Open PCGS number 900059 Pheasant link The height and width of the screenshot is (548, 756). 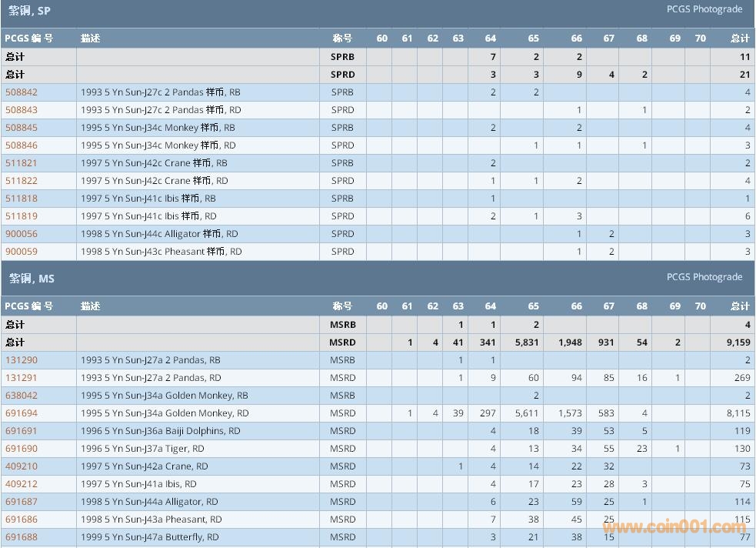22,252
